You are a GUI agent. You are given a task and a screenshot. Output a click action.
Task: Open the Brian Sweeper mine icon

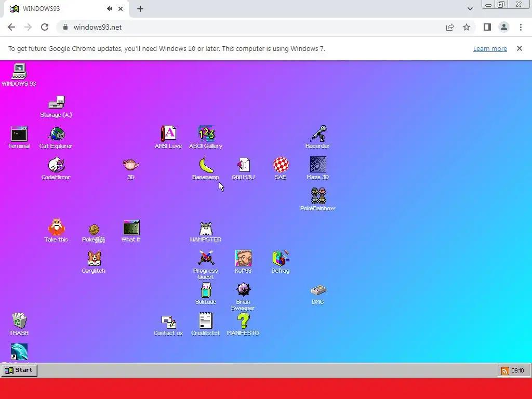coord(243,290)
